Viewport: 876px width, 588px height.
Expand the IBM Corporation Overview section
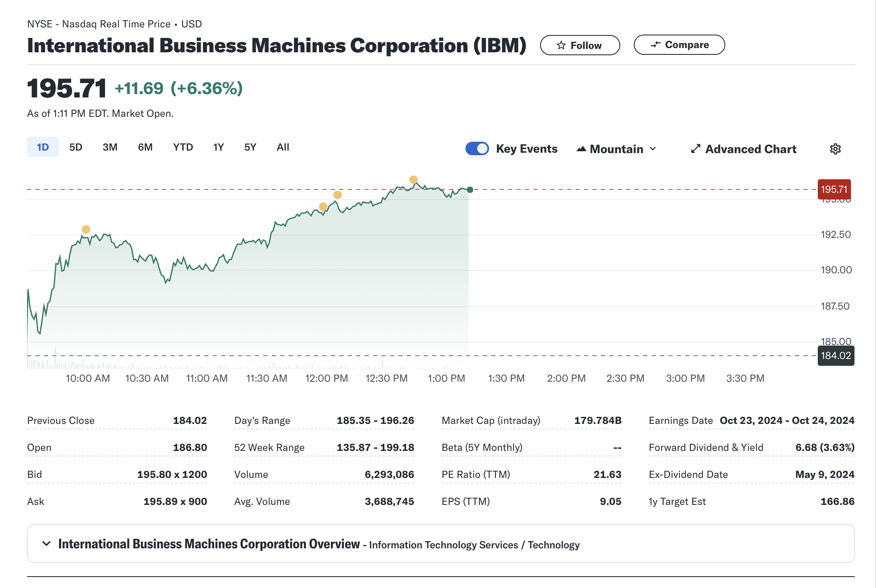[x=441, y=544]
